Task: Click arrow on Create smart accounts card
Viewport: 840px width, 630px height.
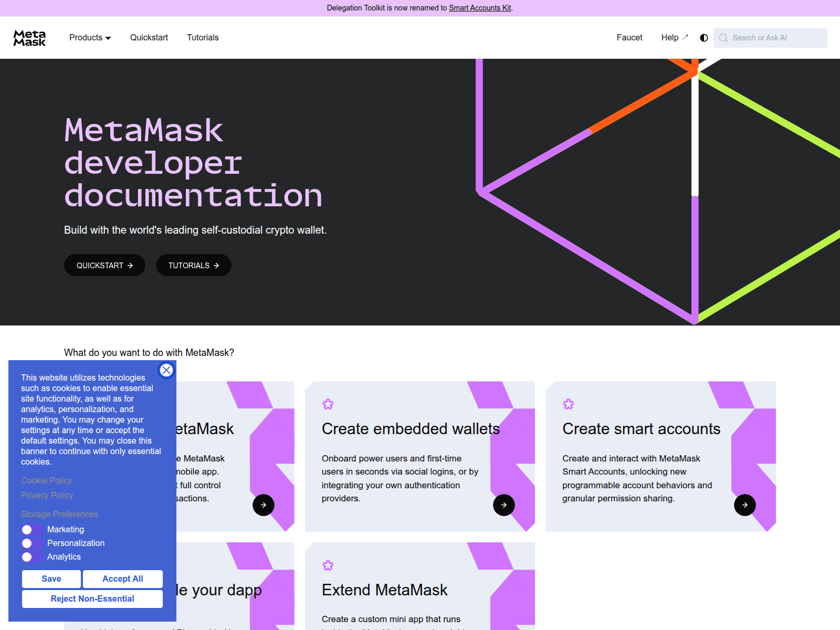Action: [745, 505]
